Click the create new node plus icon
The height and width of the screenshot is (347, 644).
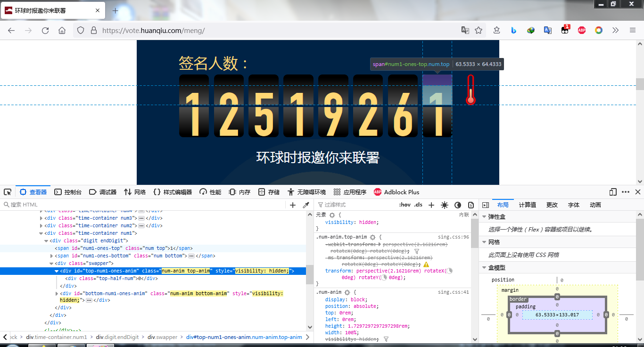[x=293, y=205]
